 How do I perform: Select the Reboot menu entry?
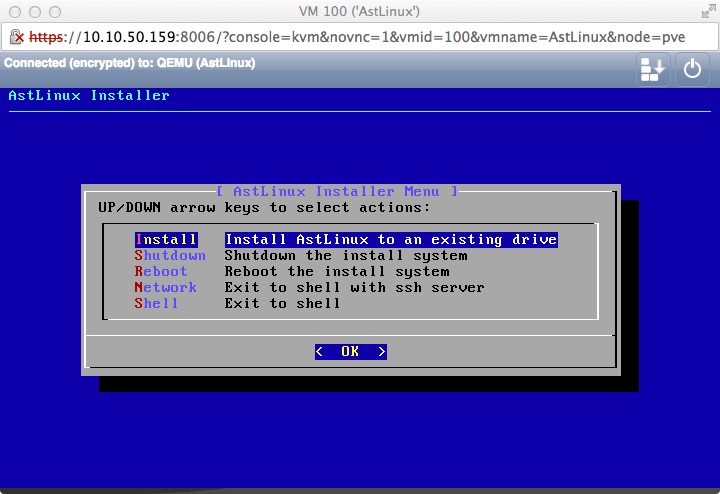tap(161, 272)
